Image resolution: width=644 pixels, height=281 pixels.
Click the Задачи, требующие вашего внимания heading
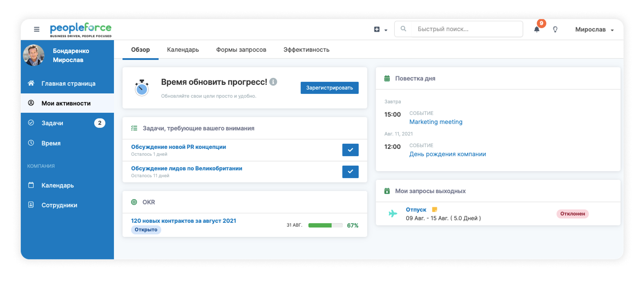point(199,128)
